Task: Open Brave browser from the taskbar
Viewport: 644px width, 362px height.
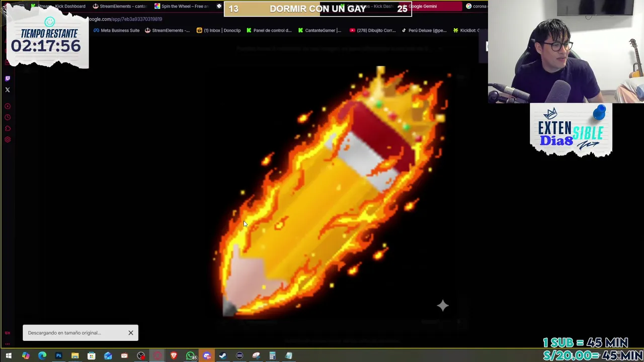Action: tap(174, 356)
